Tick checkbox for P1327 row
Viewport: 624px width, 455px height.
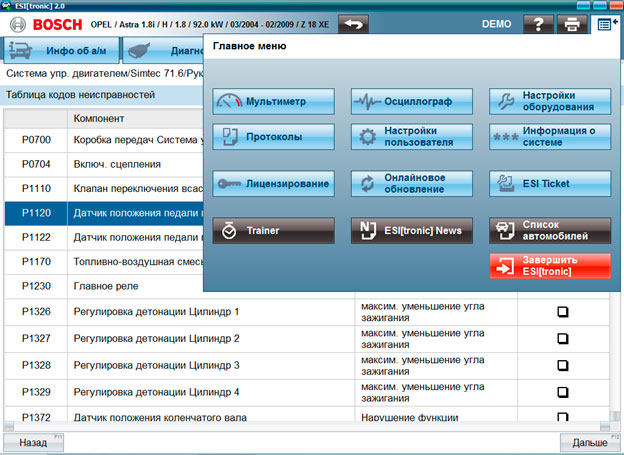click(562, 339)
